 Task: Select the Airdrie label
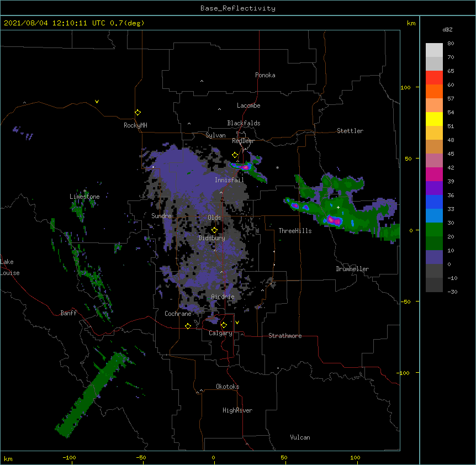pyautogui.click(x=223, y=297)
